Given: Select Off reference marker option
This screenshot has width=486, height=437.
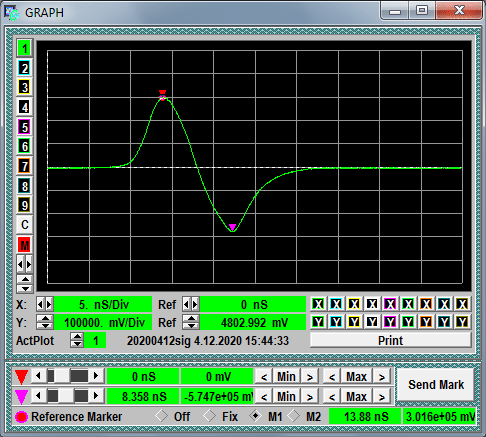Looking at the screenshot, I should click(x=162, y=416).
